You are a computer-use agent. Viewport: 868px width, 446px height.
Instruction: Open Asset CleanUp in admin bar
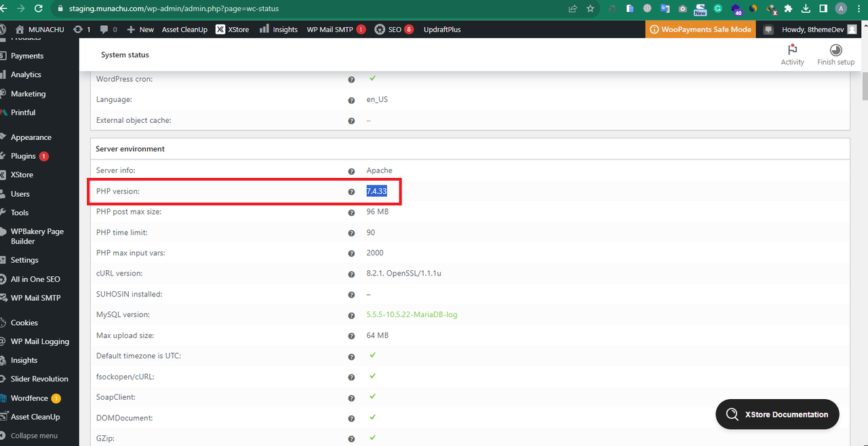coord(184,29)
